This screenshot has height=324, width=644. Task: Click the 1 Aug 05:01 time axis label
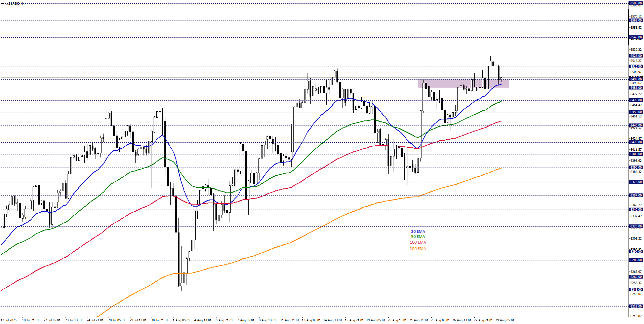(x=181, y=320)
